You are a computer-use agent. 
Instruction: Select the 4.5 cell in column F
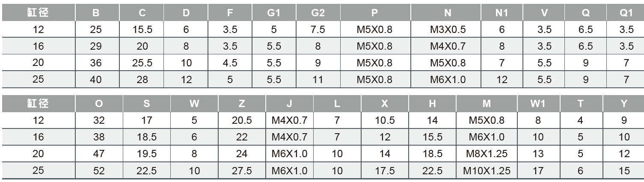click(230, 63)
